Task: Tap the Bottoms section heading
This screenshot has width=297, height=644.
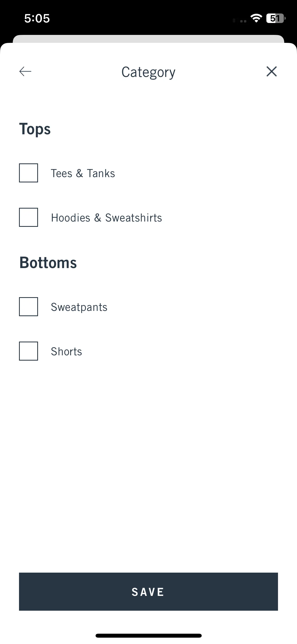Action: coord(48,263)
